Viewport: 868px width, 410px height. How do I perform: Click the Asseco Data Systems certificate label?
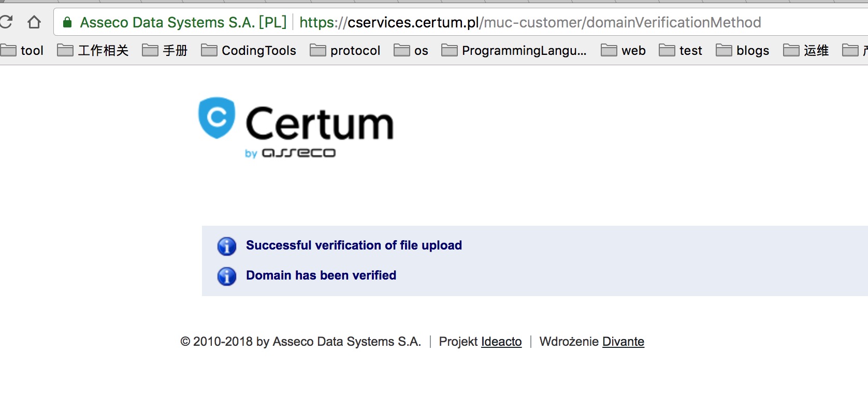183,22
